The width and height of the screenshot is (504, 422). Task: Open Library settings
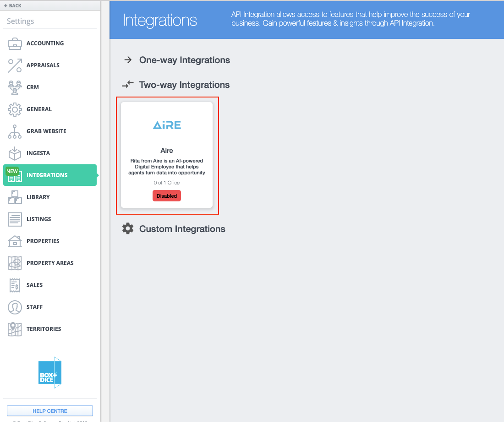[x=38, y=197]
